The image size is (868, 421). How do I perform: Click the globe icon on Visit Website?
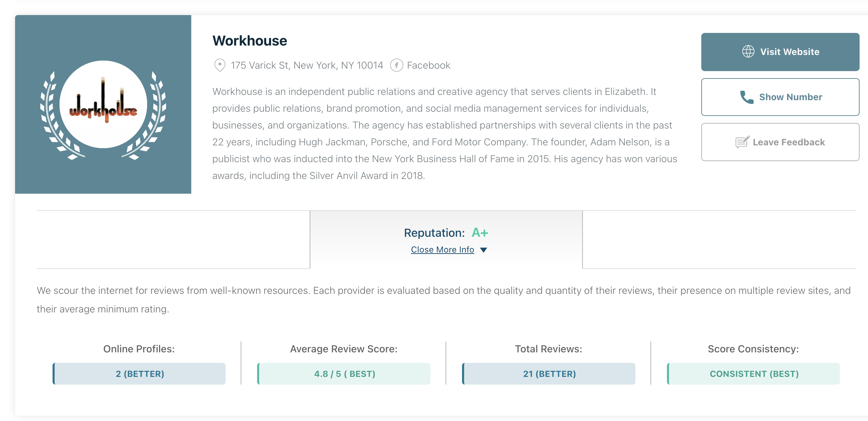748,51
